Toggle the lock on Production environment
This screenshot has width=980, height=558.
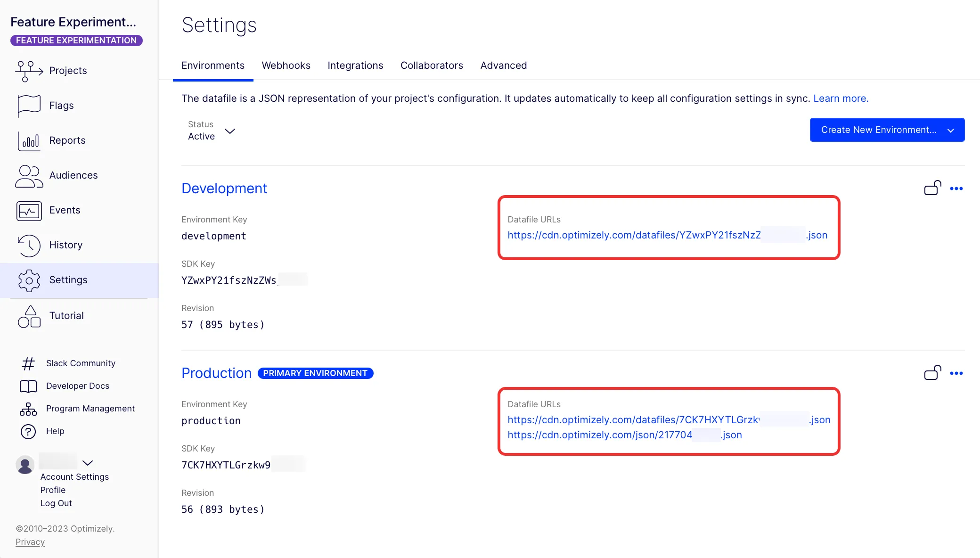coord(932,373)
